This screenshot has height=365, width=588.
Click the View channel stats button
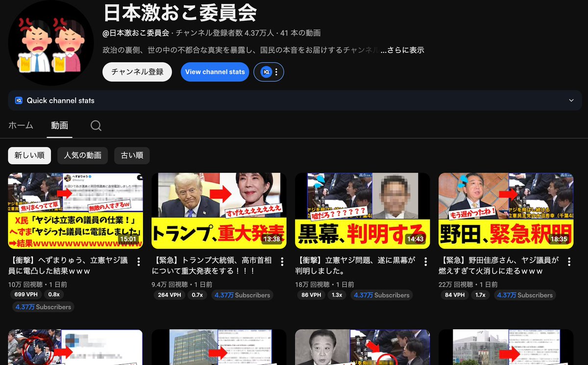click(x=215, y=72)
